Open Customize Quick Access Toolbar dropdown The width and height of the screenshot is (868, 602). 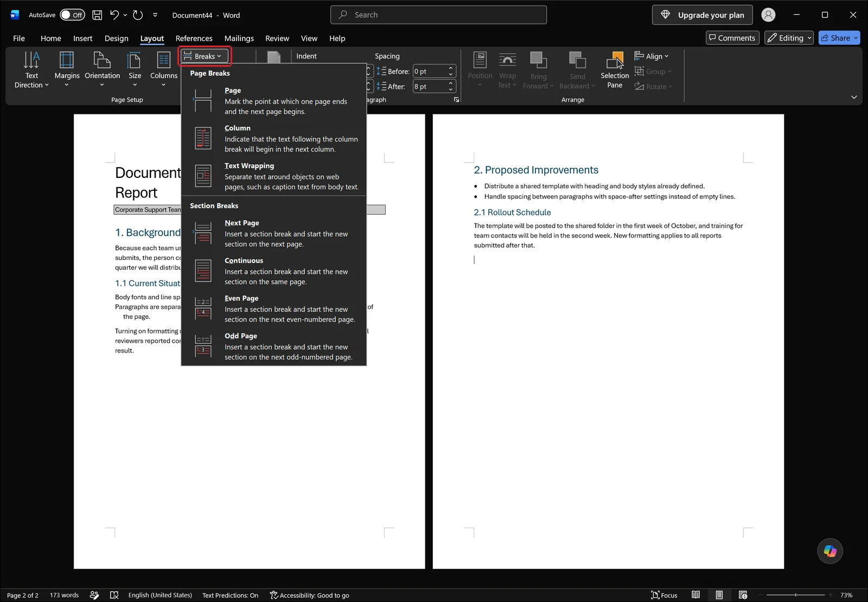155,15
